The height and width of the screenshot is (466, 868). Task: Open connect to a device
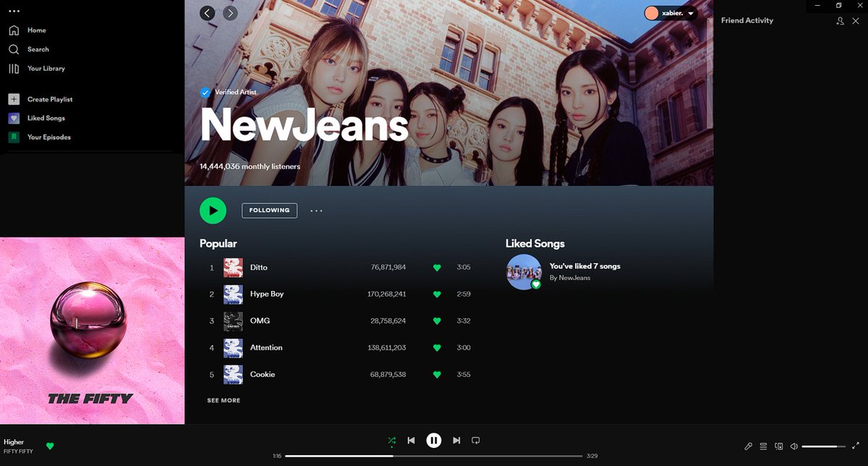pyautogui.click(x=779, y=446)
